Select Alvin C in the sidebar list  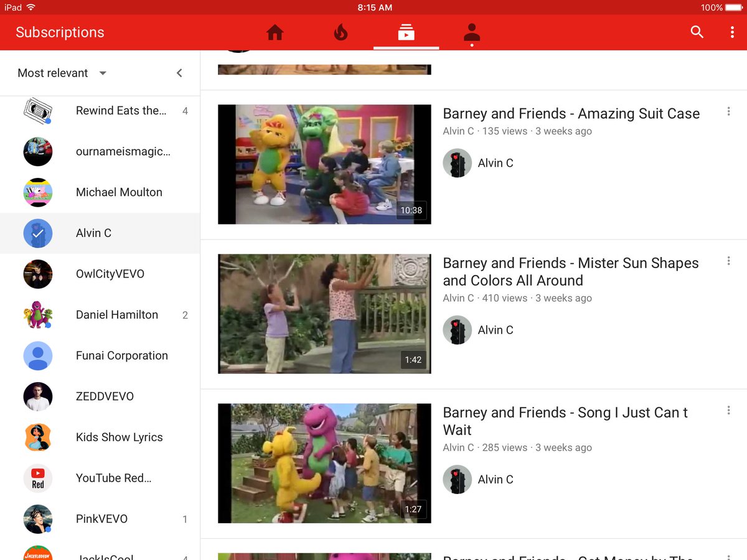click(93, 233)
